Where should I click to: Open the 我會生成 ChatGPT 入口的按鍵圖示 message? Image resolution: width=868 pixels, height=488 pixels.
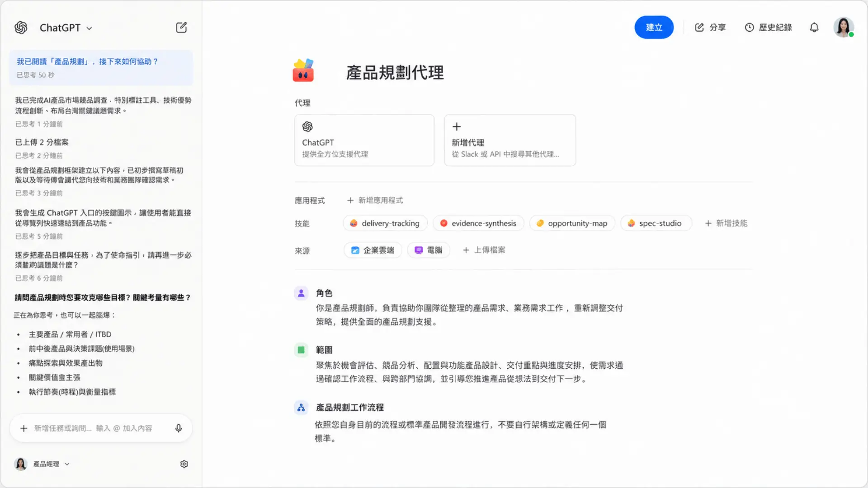coord(103,218)
